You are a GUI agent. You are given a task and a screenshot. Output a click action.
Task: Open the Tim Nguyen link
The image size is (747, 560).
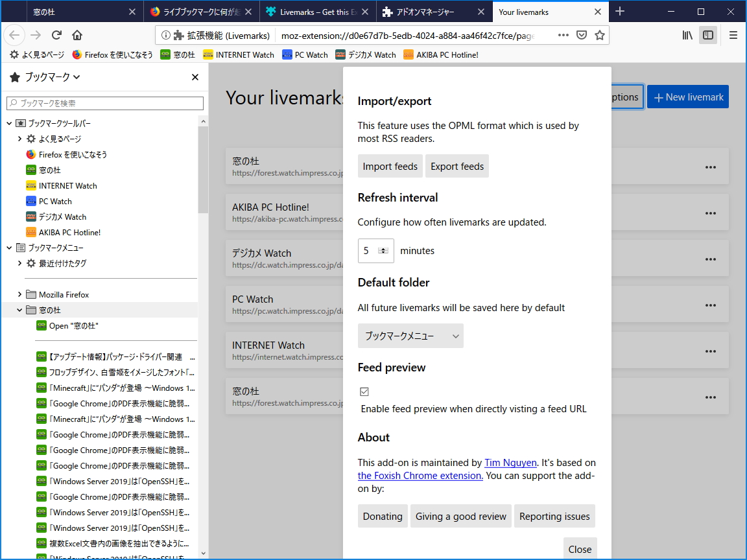[510, 462]
